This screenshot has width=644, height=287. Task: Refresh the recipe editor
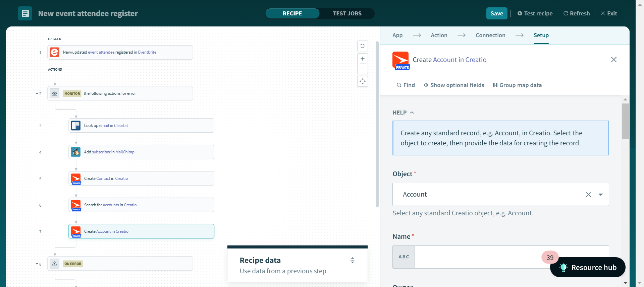[x=577, y=13]
